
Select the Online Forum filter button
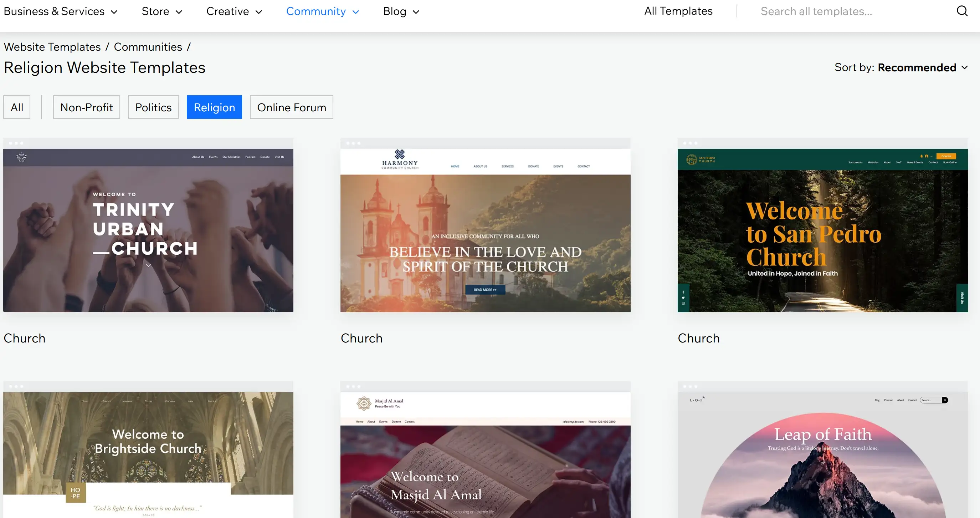(x=291, y=108)
